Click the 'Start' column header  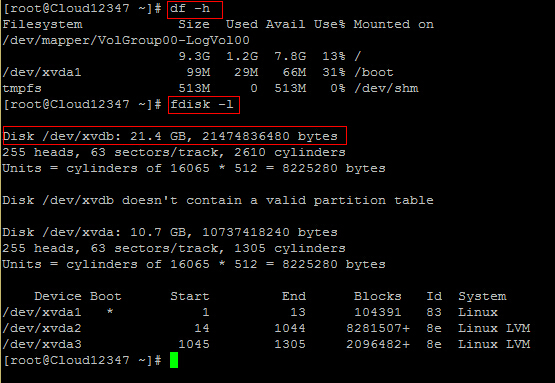[190, 296]
